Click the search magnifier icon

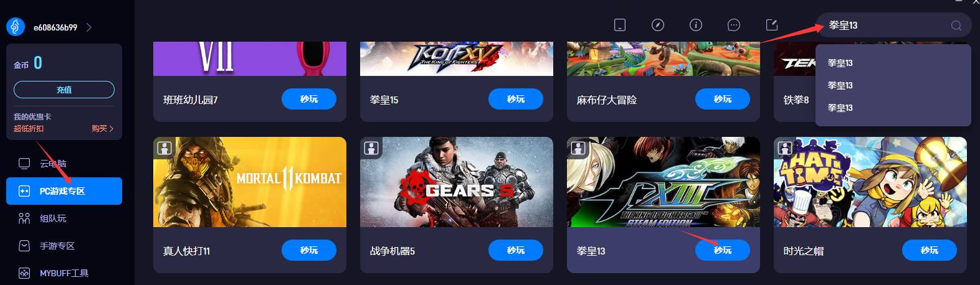956,26
